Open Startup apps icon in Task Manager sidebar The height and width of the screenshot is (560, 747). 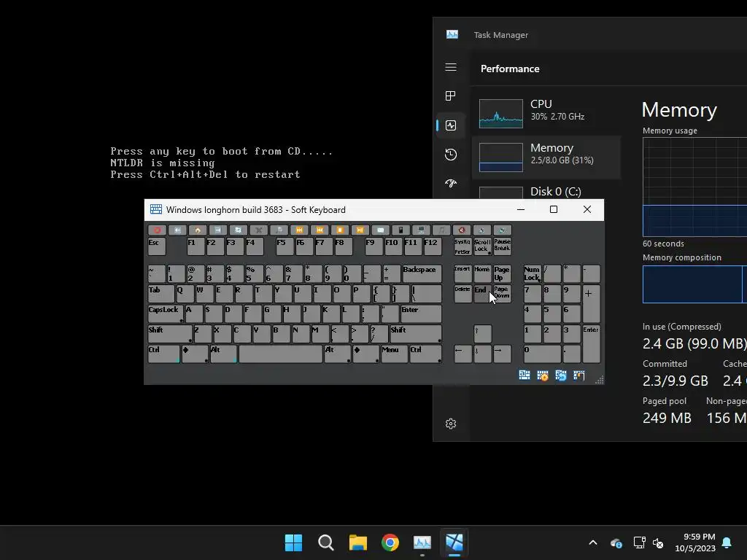[451, 183]
